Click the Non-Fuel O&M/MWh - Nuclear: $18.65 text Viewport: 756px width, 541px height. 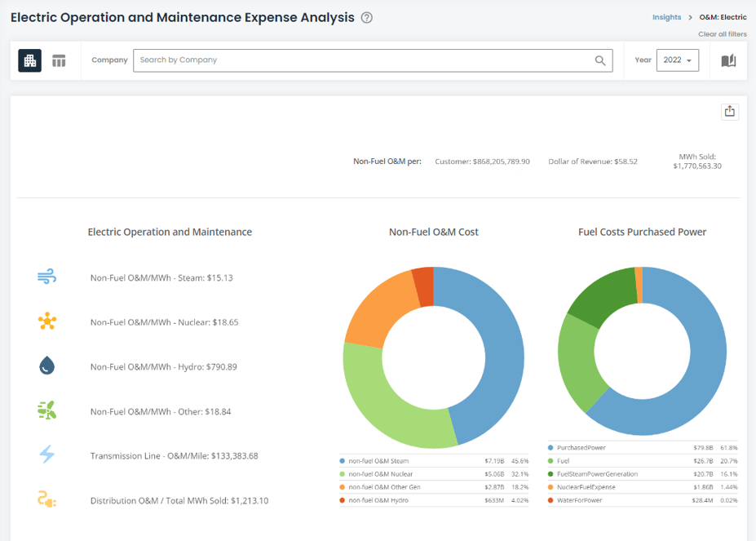click(x=165, y=322)
